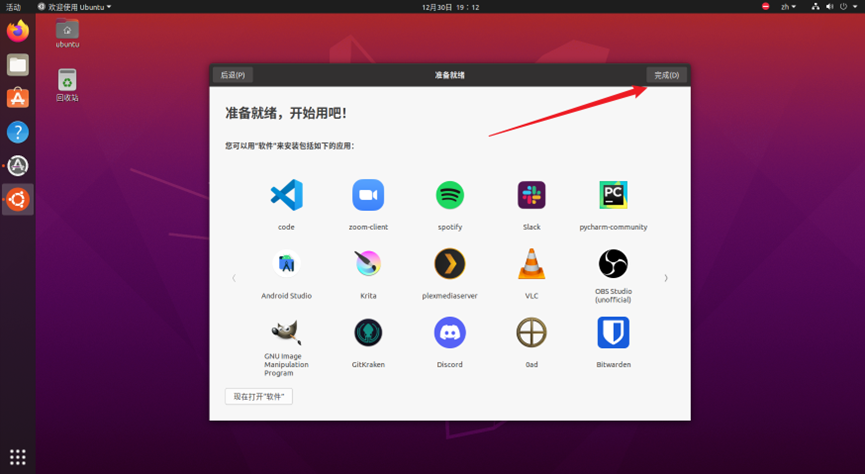
Task: Click the Software Updater dock icon
Action: pyautogui.click(x=18, y=166)
